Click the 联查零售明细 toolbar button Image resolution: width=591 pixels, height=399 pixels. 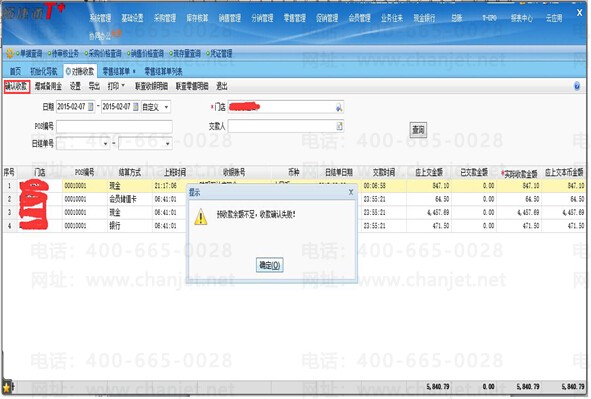coord(192,86)
